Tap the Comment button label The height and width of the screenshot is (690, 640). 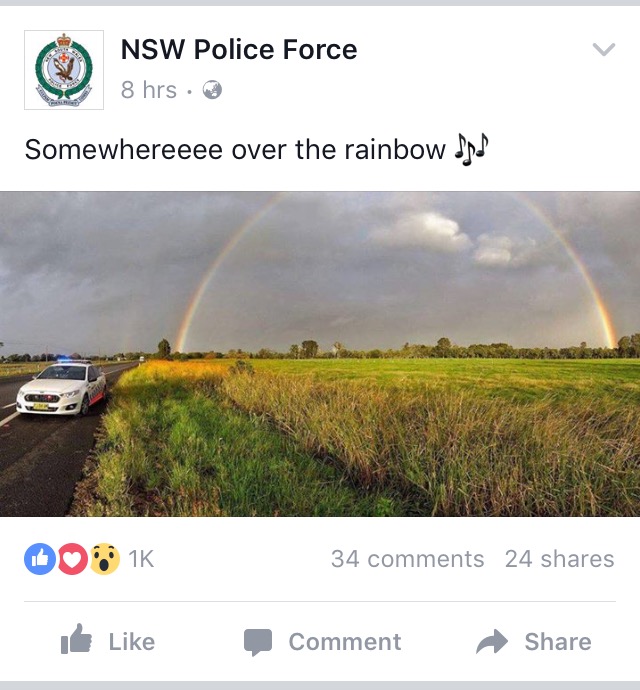point(345,642)
